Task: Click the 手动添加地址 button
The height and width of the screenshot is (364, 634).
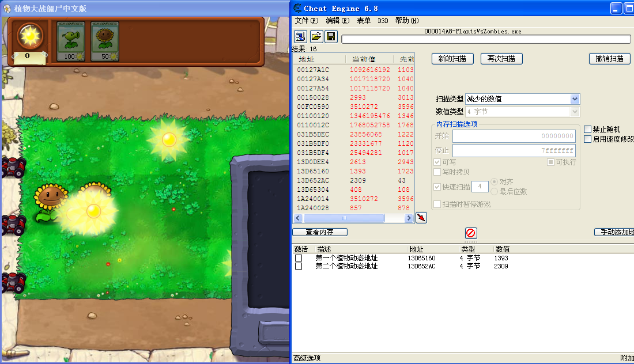Action: pyautogui.click(x=614, y=232)
